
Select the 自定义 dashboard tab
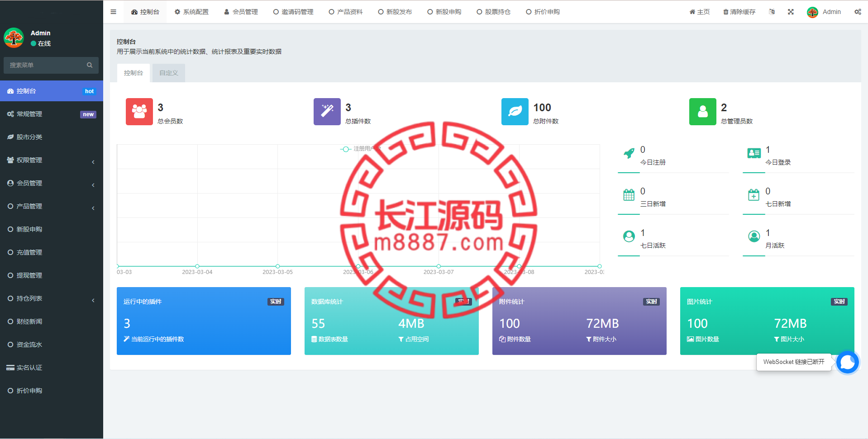click(169, 73)
